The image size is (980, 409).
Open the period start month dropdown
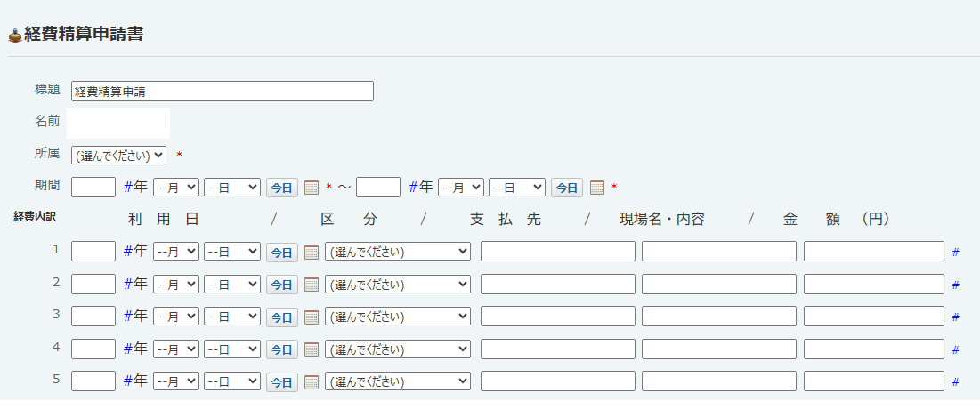click(175, 188)
